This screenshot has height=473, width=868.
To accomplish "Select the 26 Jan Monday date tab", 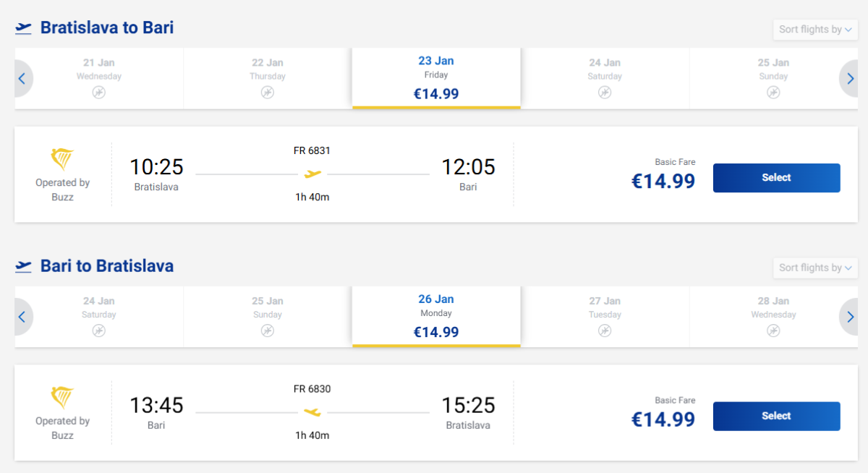I will pyautogui.click(x=436, y=316).
